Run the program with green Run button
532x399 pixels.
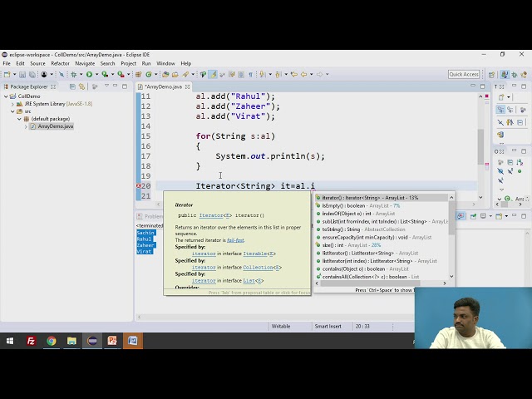coord(89,74)
